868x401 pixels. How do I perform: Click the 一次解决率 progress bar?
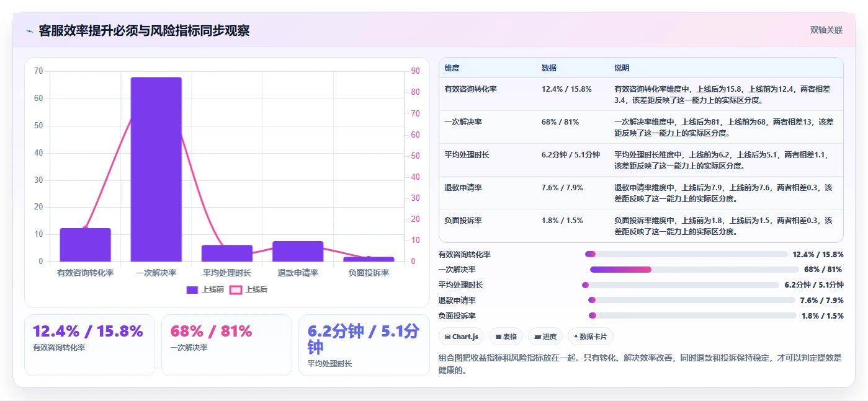pyautogui.click(x=694, y=270)
